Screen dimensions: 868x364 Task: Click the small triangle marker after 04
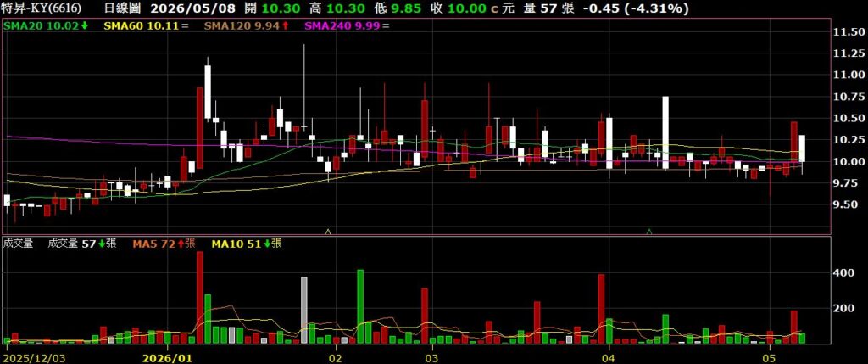click(x=649, y=231)
